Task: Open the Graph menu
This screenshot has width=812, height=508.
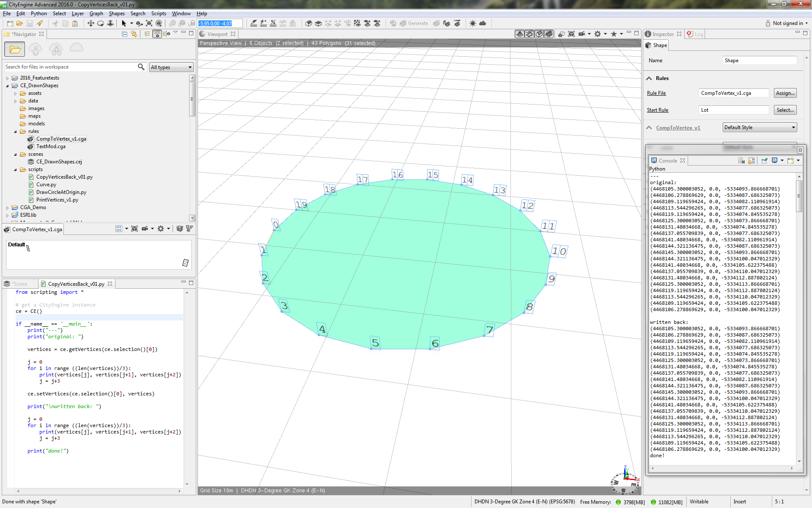Action: [x=96, y=14]
